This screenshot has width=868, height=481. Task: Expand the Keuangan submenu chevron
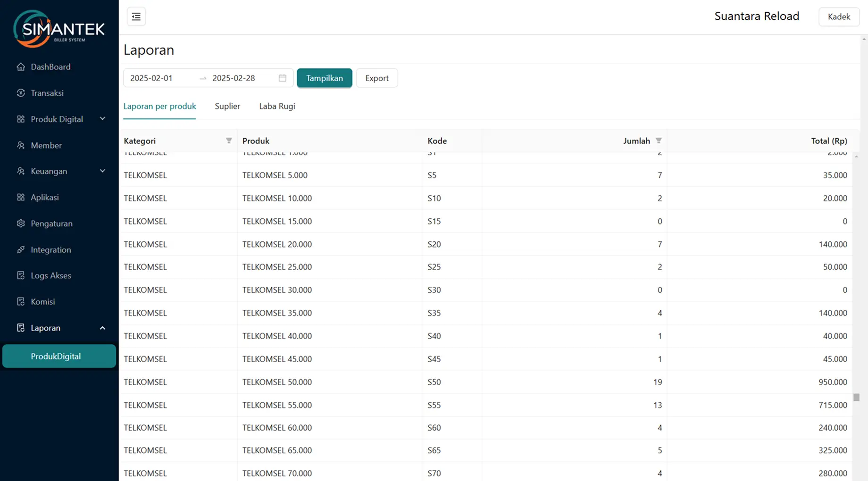coord(102,171)
